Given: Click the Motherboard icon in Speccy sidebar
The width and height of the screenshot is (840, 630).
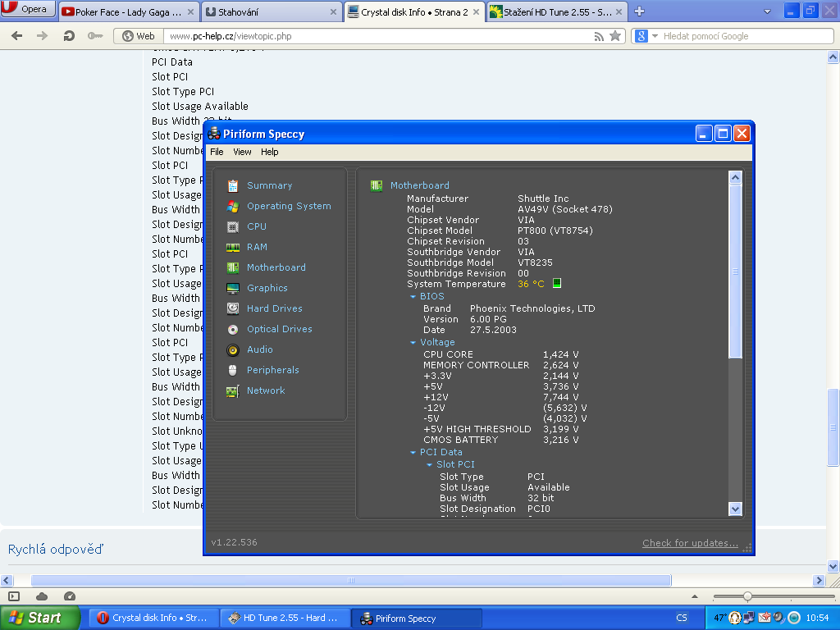Looking at the screenshot, I should pyautogui.click(x=232, y=268).
